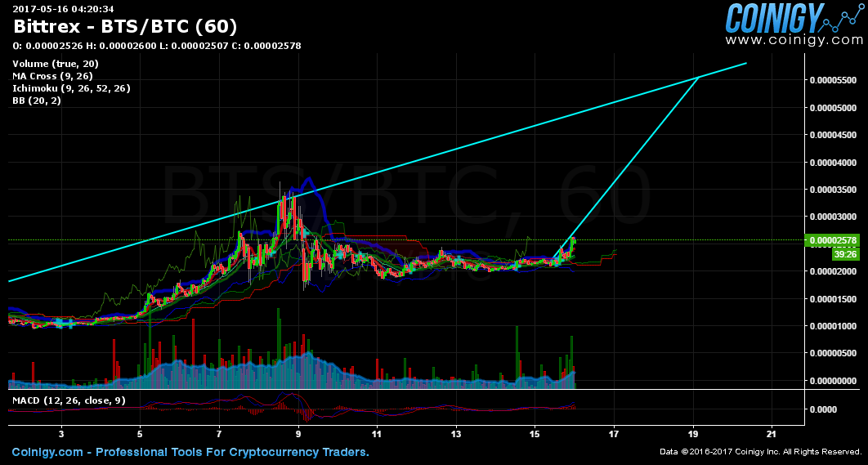The width and height of the screenshot is (868, 465).
Task: Click the 39:26 candle countdown tag
Action: click(847, 254)
